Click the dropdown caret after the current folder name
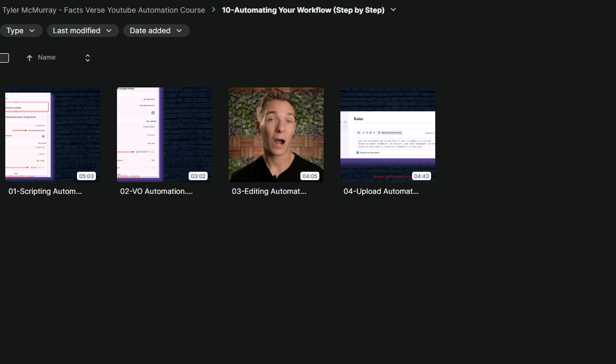616x364 pixels. 393,10
